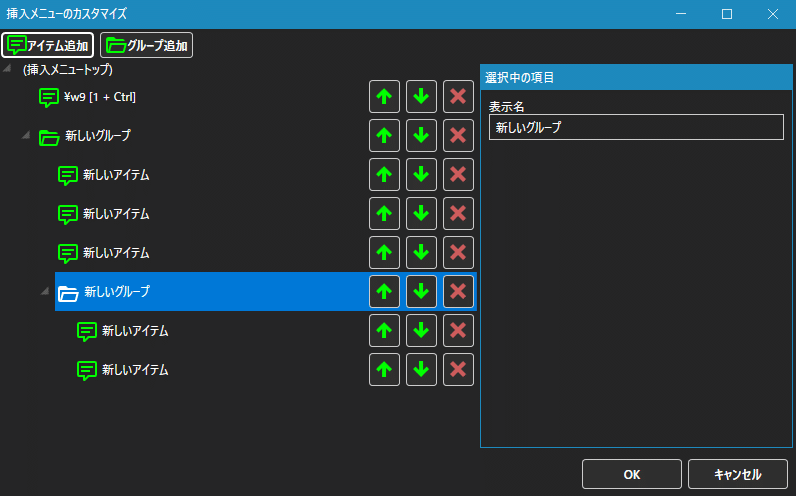Delete the unselected 新しいグループ folder

(458, 136)
